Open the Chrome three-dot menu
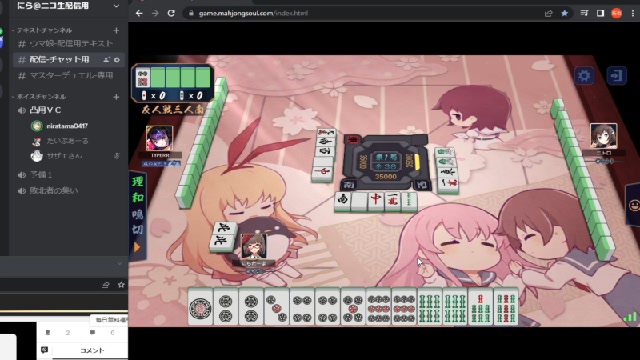 tap(633, 13)
